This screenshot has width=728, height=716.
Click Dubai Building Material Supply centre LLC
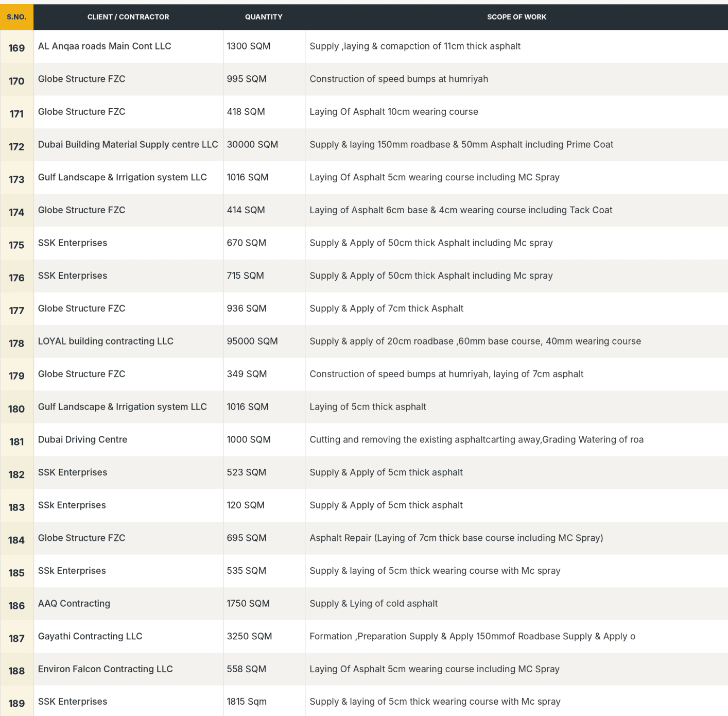128,145
